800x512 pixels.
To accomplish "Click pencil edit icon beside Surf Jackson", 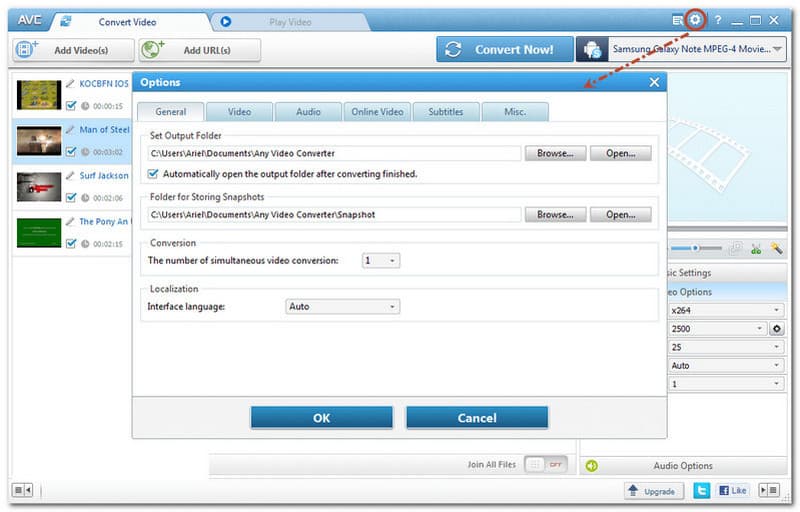I will (x=70, y=175).
